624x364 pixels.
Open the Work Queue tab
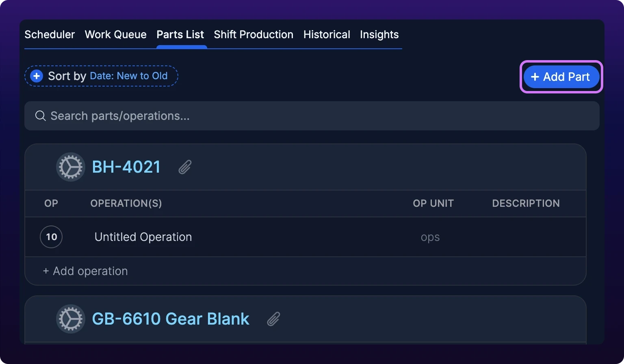[116, 35]
